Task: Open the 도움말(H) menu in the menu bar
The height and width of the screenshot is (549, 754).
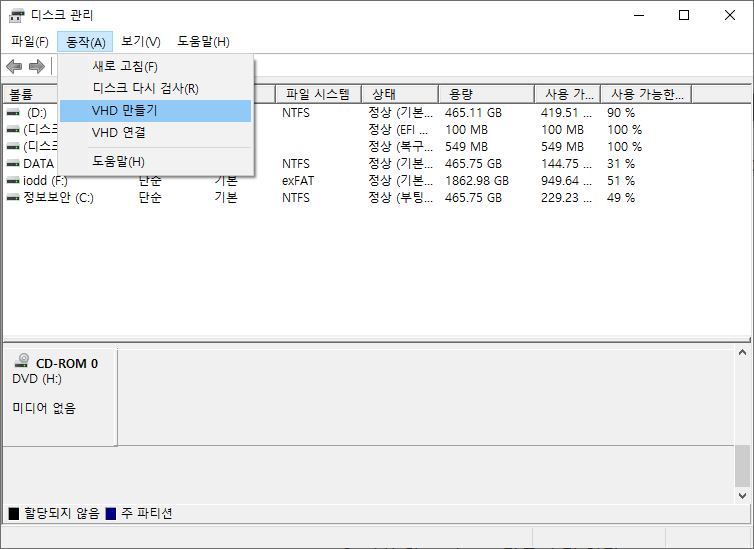Action: point(203,42)
